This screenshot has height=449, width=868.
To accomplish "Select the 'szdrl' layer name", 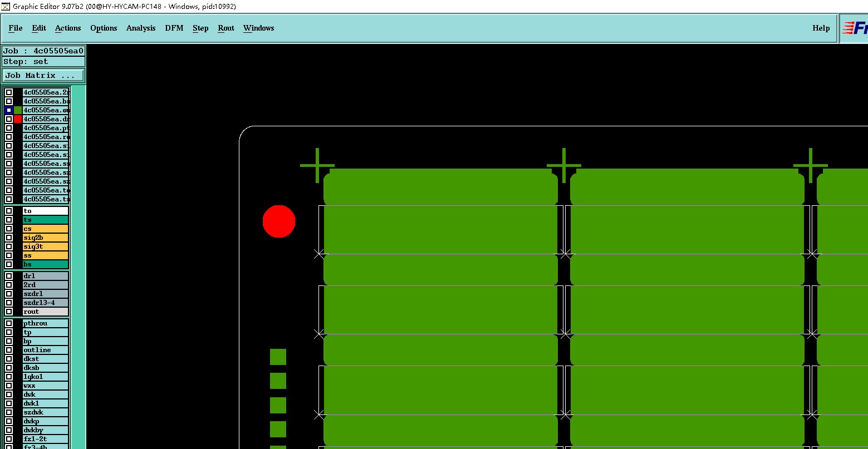I will tap(46, 294).
